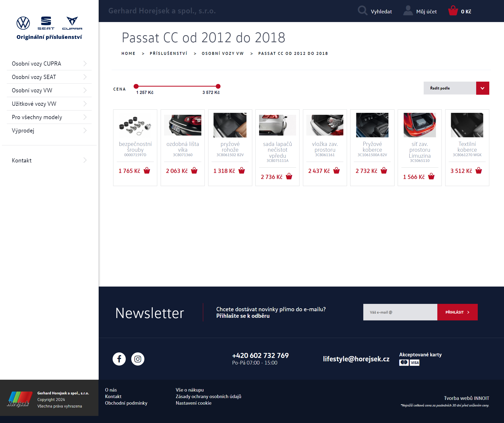
Task: Expand Kontakt chevron in sidebar
Action: pos(85,160)
